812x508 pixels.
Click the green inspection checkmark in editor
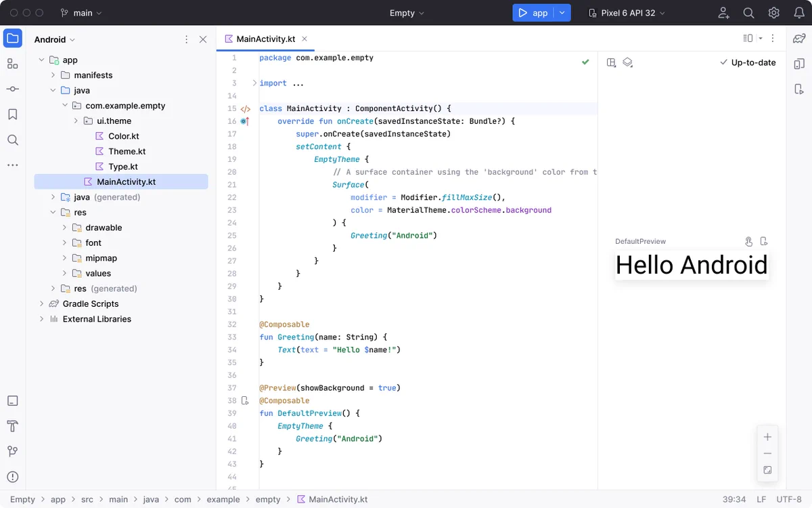coord(585,62)
